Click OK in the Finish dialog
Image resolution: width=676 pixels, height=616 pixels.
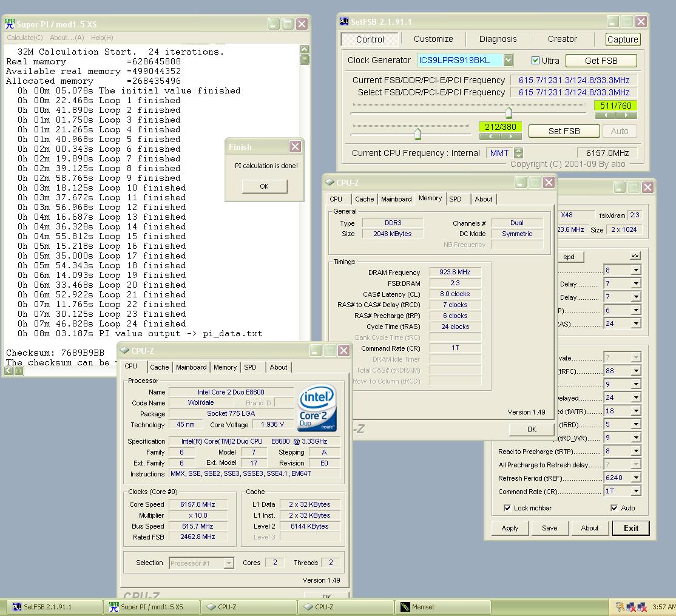coord(265,186)
